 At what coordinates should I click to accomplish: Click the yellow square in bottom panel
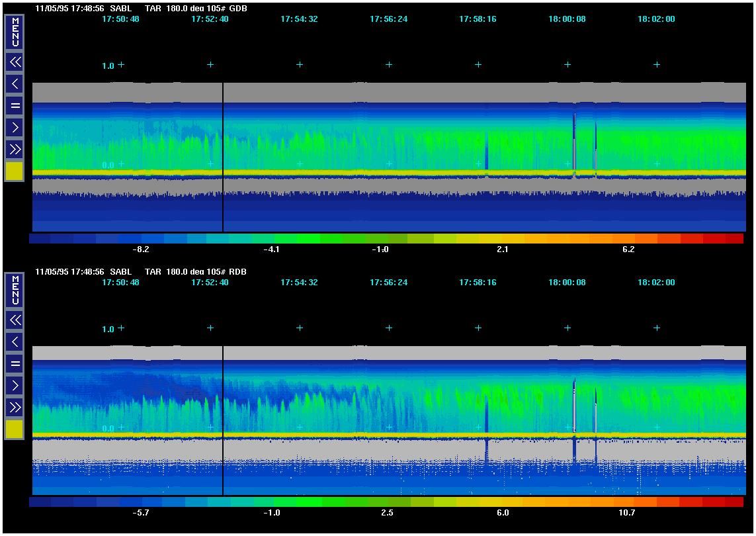pyautogui.click(x=15, y=429)
